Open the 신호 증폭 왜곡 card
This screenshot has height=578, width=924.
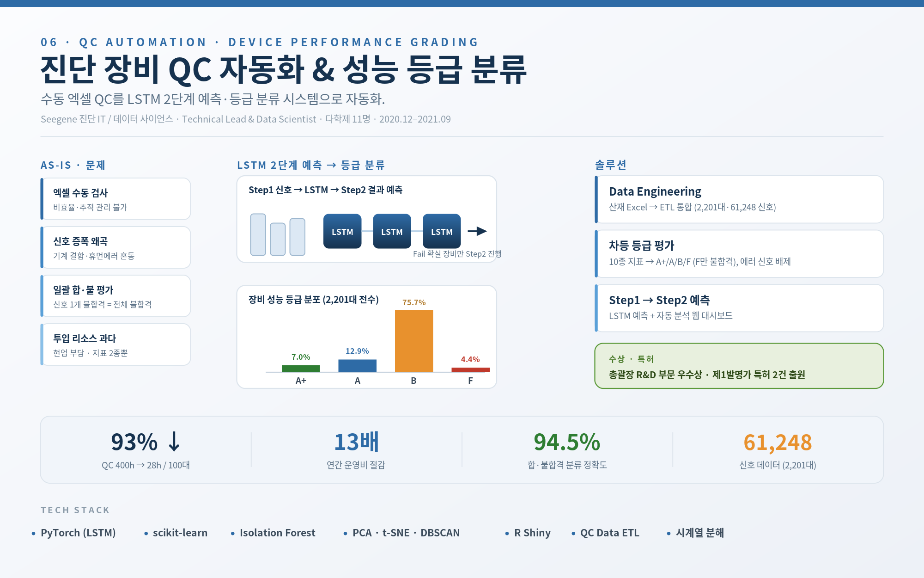point(115,247)
